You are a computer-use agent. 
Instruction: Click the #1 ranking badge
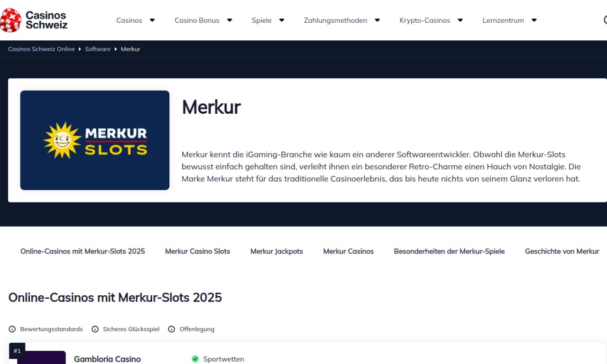tap(17, 351)
